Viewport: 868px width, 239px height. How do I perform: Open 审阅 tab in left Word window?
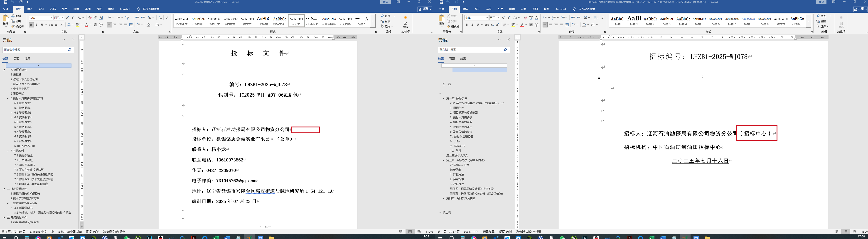88,9
